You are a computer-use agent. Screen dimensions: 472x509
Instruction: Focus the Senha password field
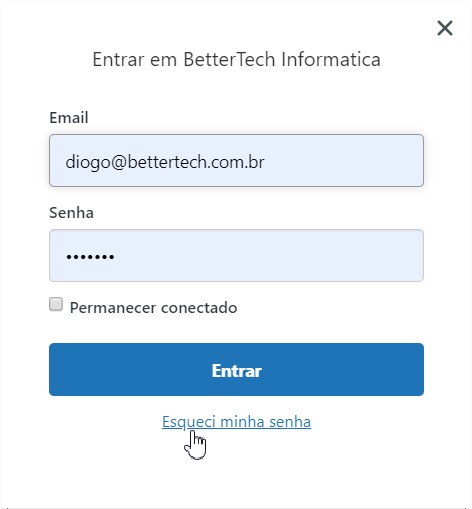(x=236, y=256)
